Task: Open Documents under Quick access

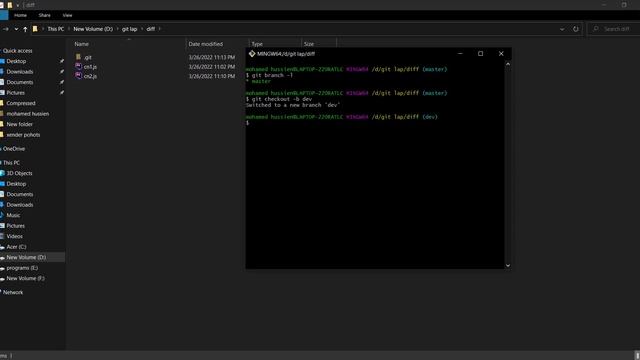Action: tap(20, 82)
